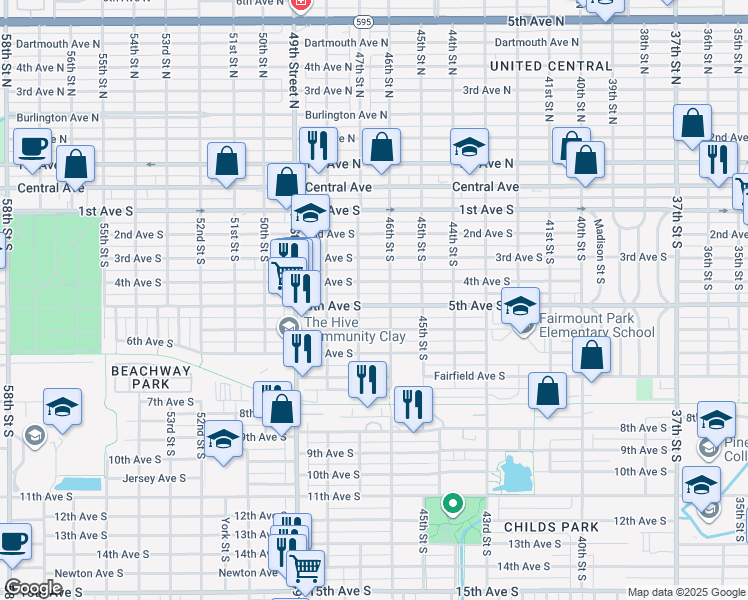The width and height of the screenshot is (748, 600).
Task: Select the school marker near 10th Ave S on east side
Action: pos(701,487)
